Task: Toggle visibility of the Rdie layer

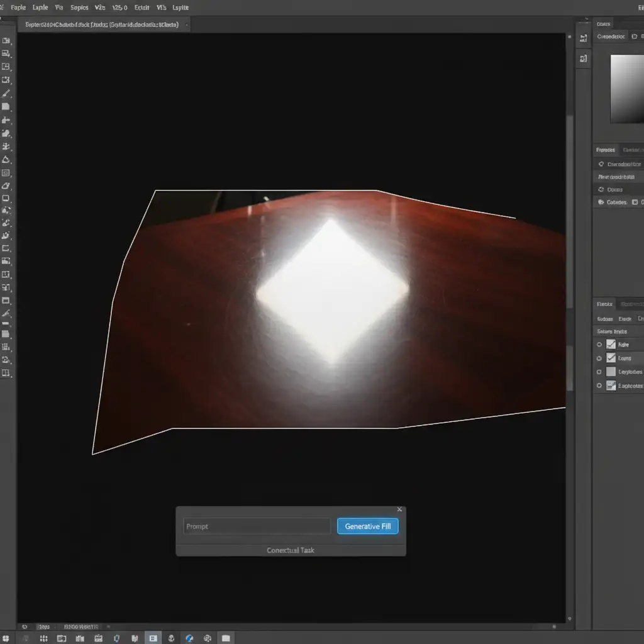Action: click(x=598, y=345)
